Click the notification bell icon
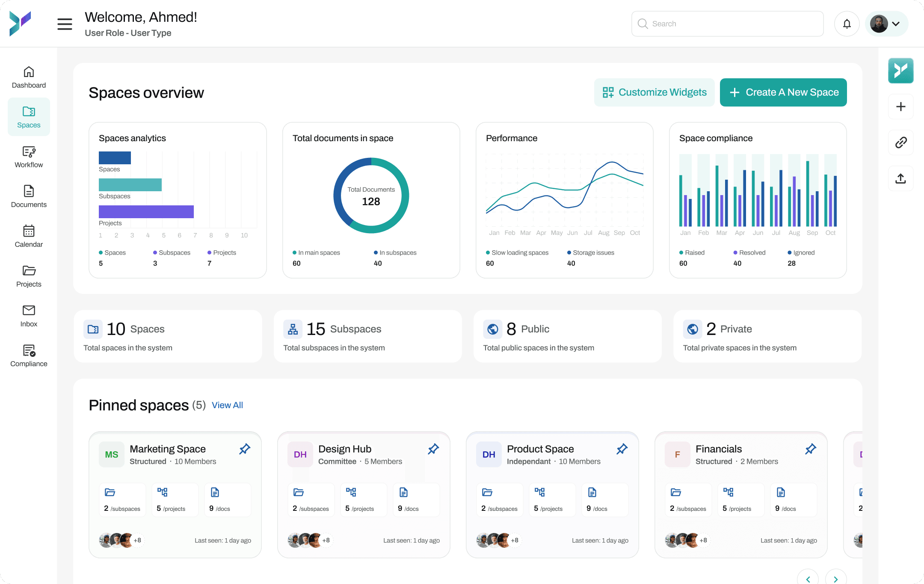Image resolution: width=924 pixels, height=584 pixels. pyautogui.click(x=847, y=24)
